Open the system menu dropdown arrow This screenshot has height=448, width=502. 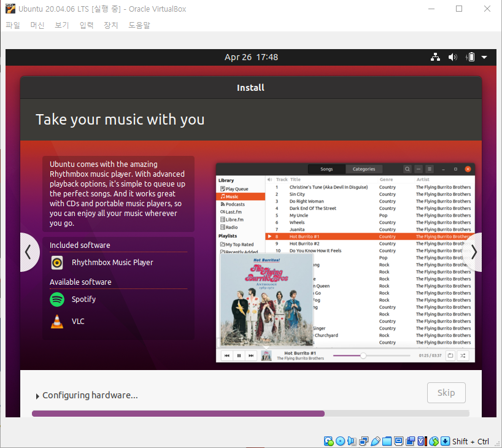[484, 57]
